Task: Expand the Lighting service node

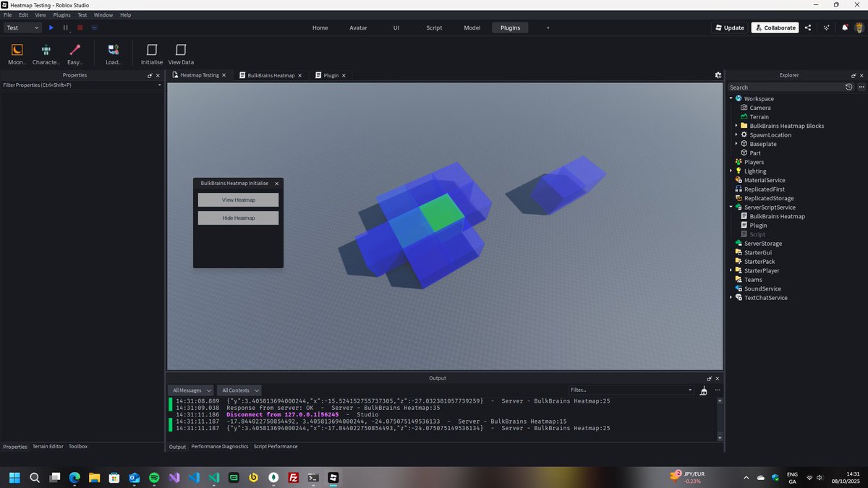Action: [731, 171]
